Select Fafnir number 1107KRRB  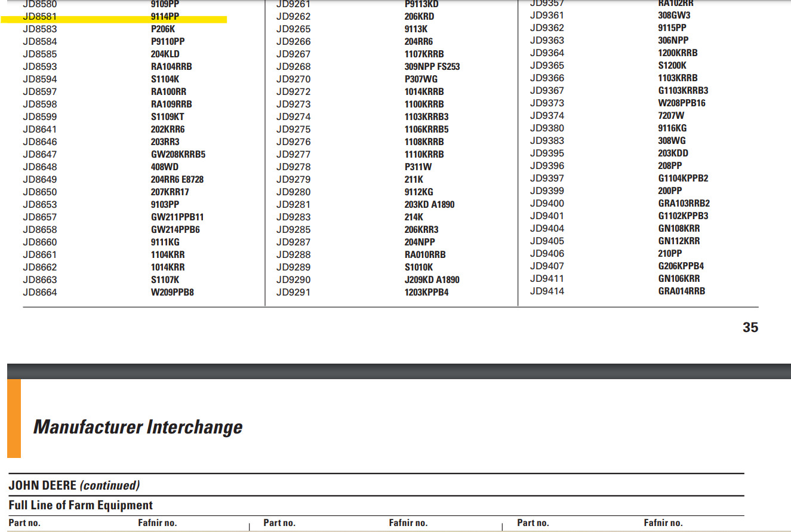[424, 54]
